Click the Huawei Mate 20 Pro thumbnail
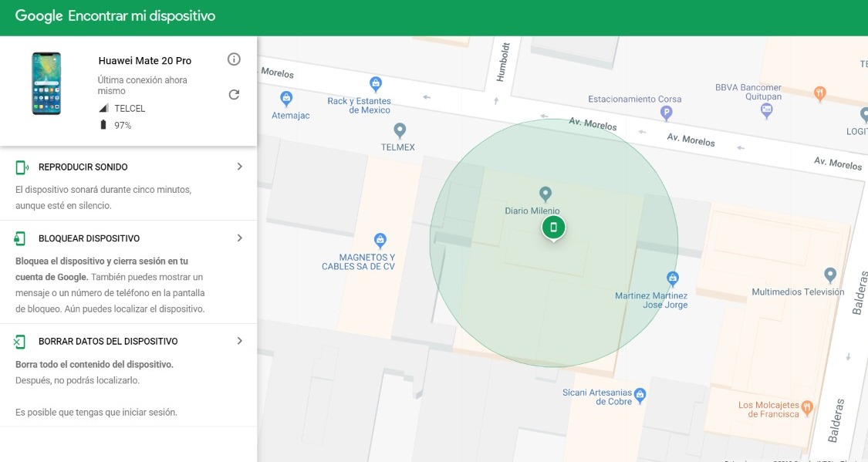 [46, 83]
